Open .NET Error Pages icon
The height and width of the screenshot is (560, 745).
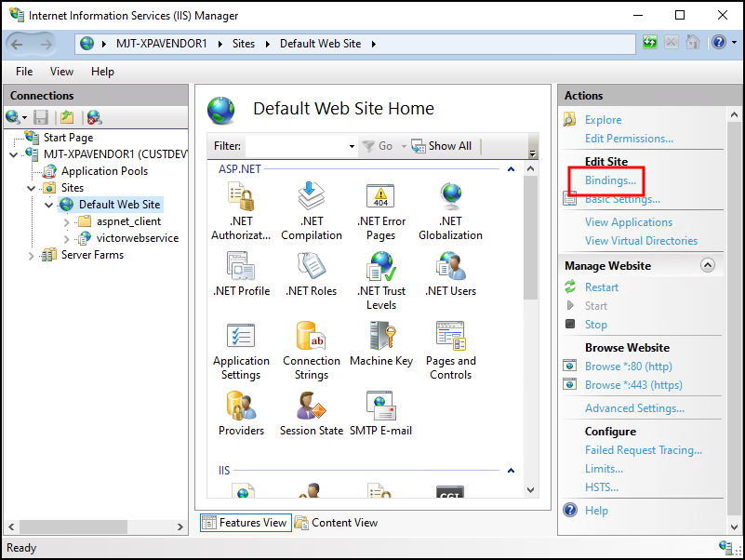[381, 197]
